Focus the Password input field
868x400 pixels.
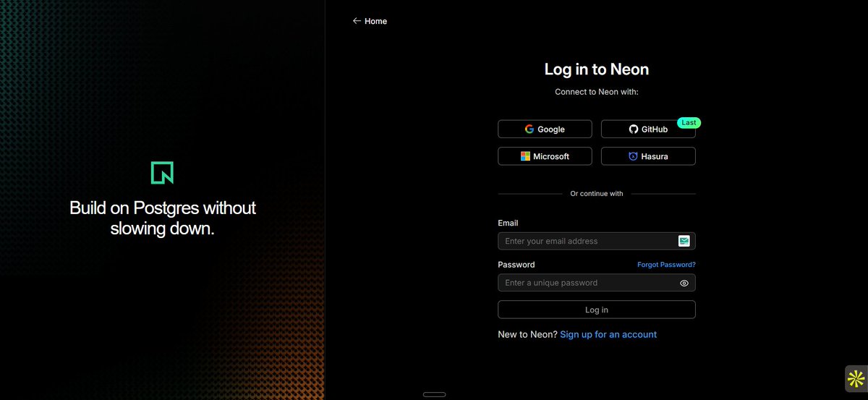(x=597, y=283)
